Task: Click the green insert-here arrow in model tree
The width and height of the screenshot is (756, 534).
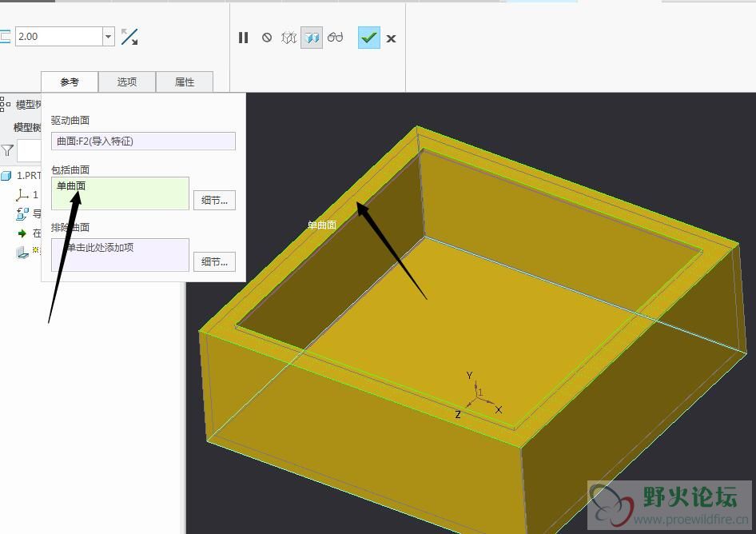Action: click(x=22, y=233)
